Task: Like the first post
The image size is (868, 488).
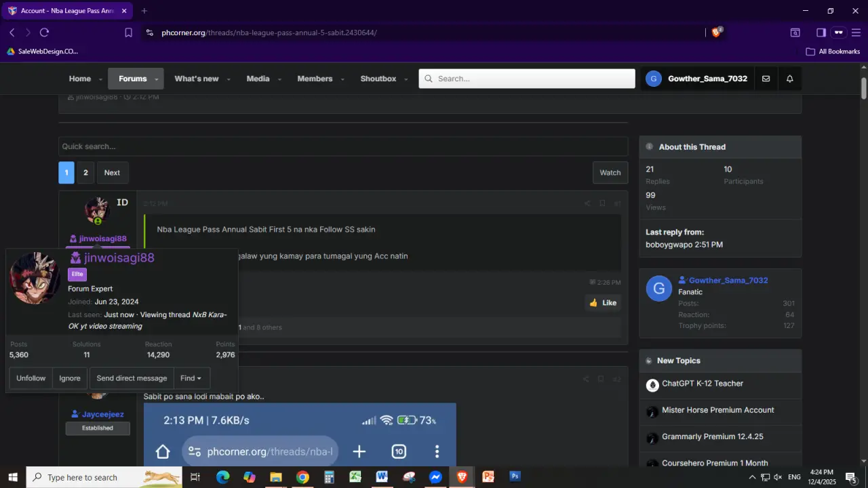Action: point(603,302)
